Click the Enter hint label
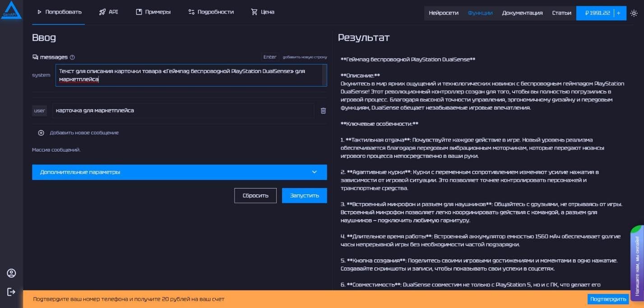Image resolution: width=644 pixels, height=308 pixels. click(270, 57)
